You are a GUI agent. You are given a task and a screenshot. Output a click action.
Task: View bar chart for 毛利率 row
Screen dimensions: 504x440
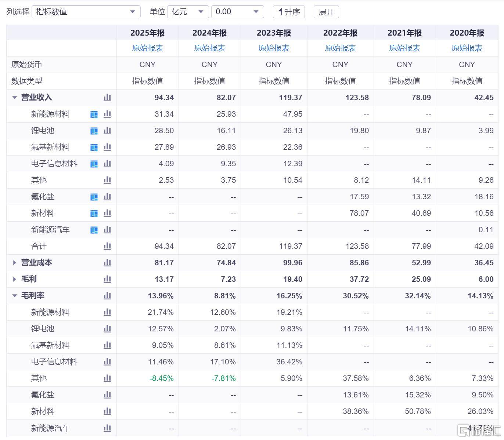click(x=107, y=296)
